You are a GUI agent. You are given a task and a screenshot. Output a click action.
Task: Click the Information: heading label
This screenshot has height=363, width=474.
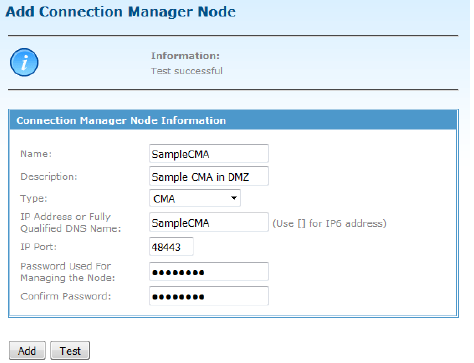(185, 56)
